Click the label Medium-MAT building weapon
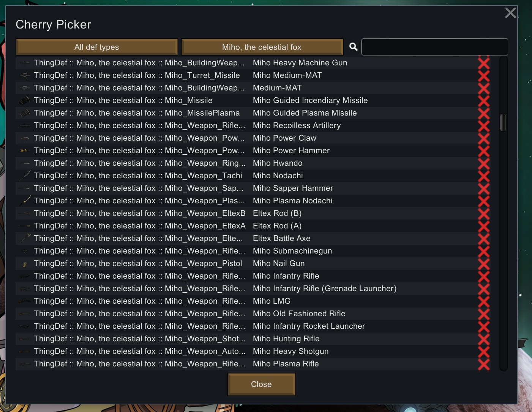The image size is (532, 412). (x=277, y=88)
